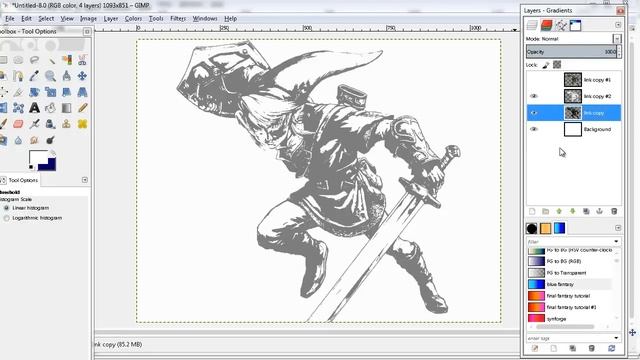Open the layer Mode dropdown
Viewport: 640px width, 360px height.
tap(617, 39)
